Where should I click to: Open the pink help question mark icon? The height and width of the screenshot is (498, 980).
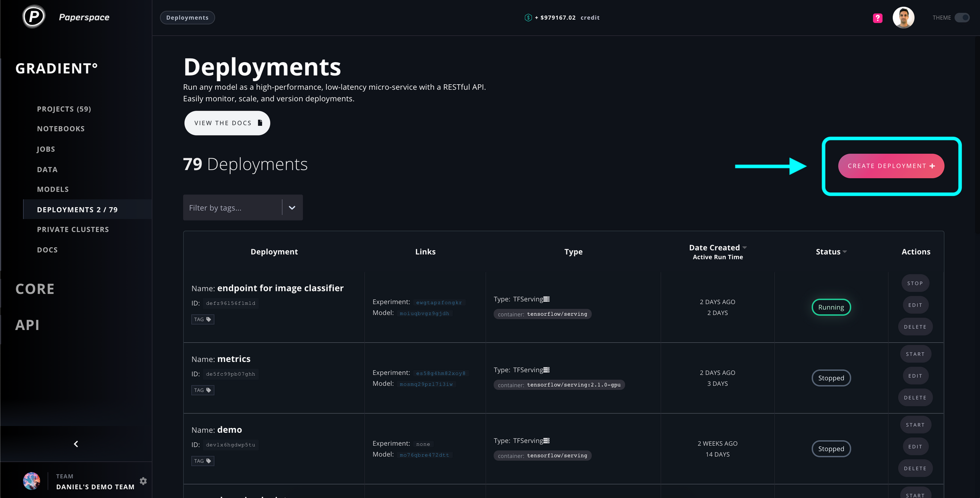coord(878,18)
